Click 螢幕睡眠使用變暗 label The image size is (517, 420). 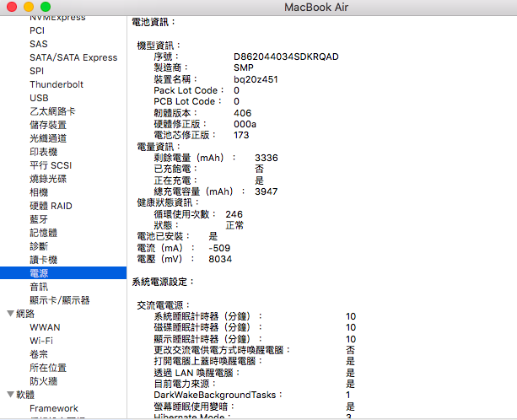194,407
